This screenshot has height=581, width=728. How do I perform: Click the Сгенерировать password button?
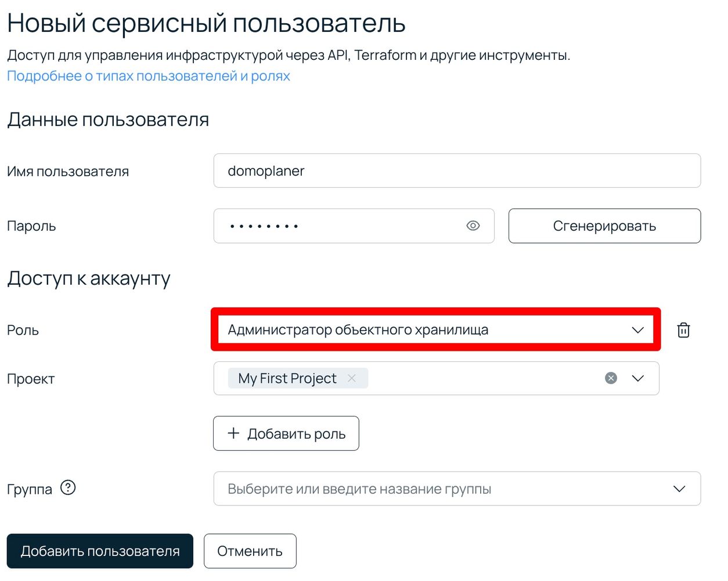click(x=604, y=226)
